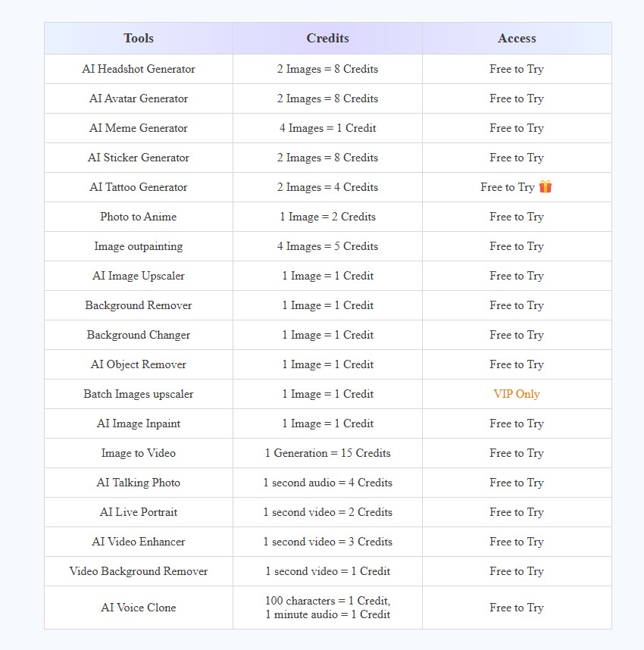The image size is (644, 650).
Task: Click the gift icon beside AI Tattoo Generator
Action: pyautogui.click(x=546, y=187)
